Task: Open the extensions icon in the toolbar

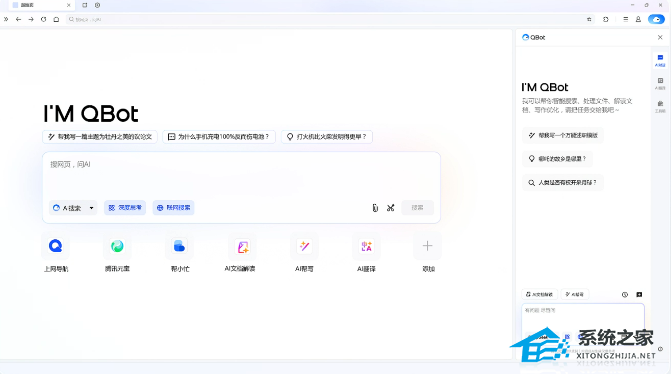Action: [606, 19]
